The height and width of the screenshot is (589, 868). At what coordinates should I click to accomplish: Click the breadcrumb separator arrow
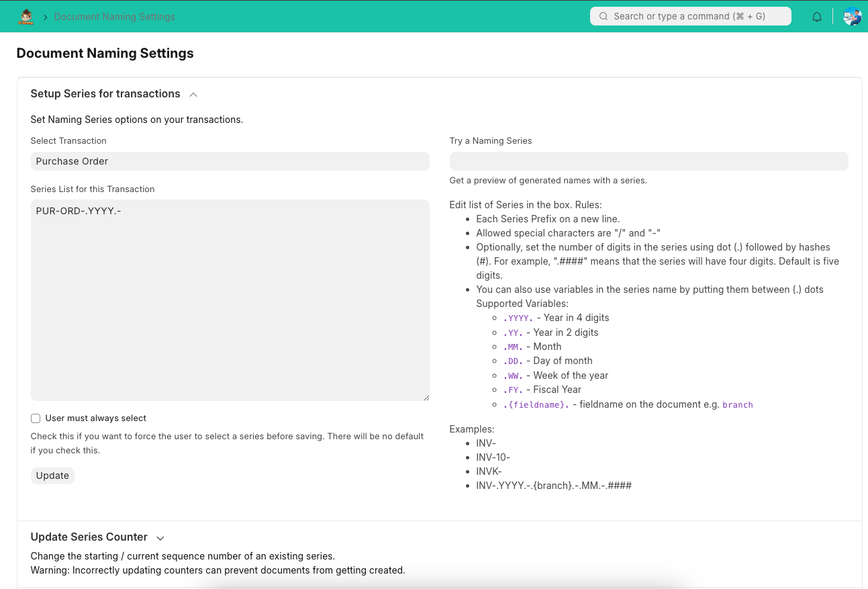(46, 17)
